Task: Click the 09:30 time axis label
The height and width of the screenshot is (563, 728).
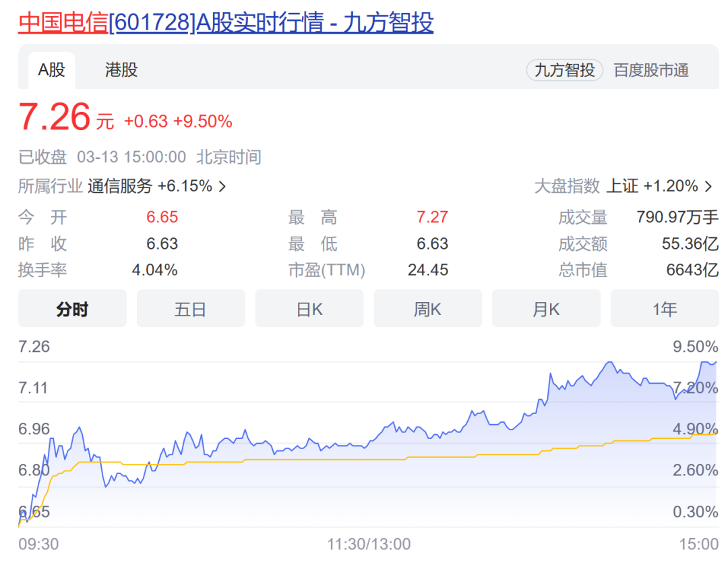Action: 38,544
